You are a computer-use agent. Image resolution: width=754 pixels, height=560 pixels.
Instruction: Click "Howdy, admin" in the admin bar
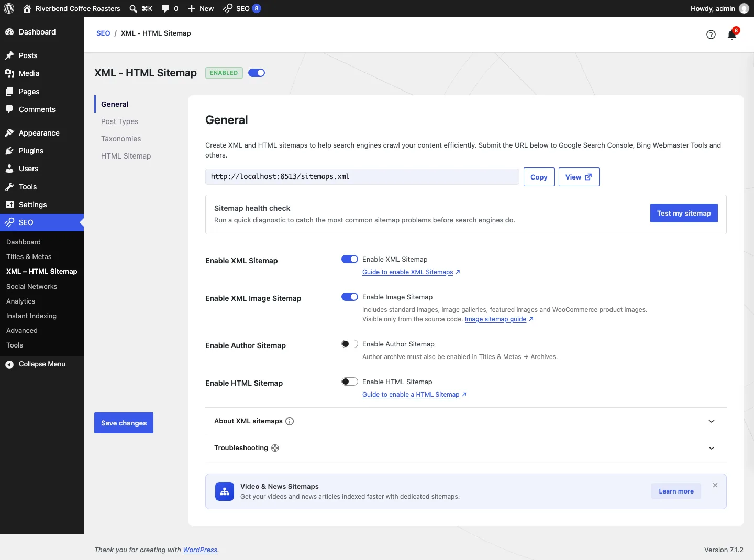pyautogui.click(x=713, y=8)
